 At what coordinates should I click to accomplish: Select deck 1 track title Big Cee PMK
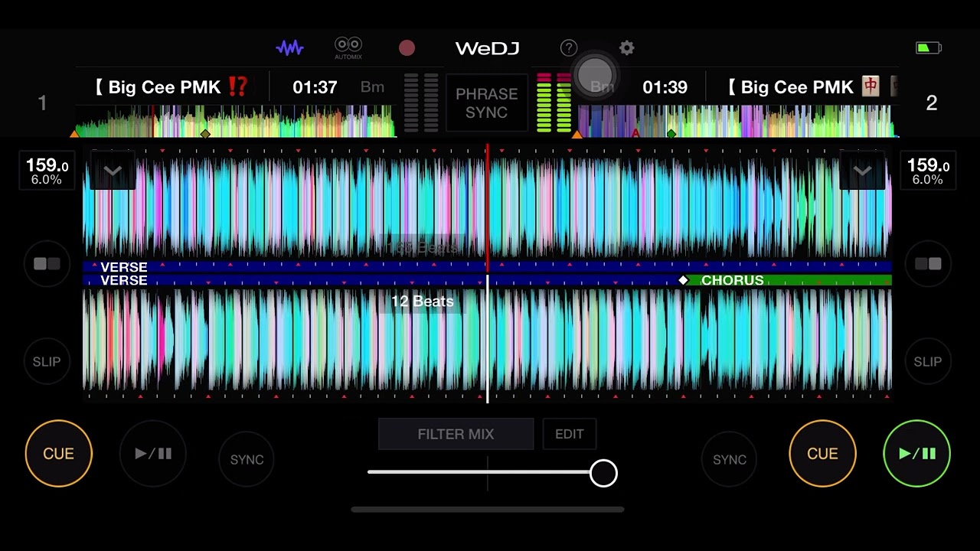(171, 87)
